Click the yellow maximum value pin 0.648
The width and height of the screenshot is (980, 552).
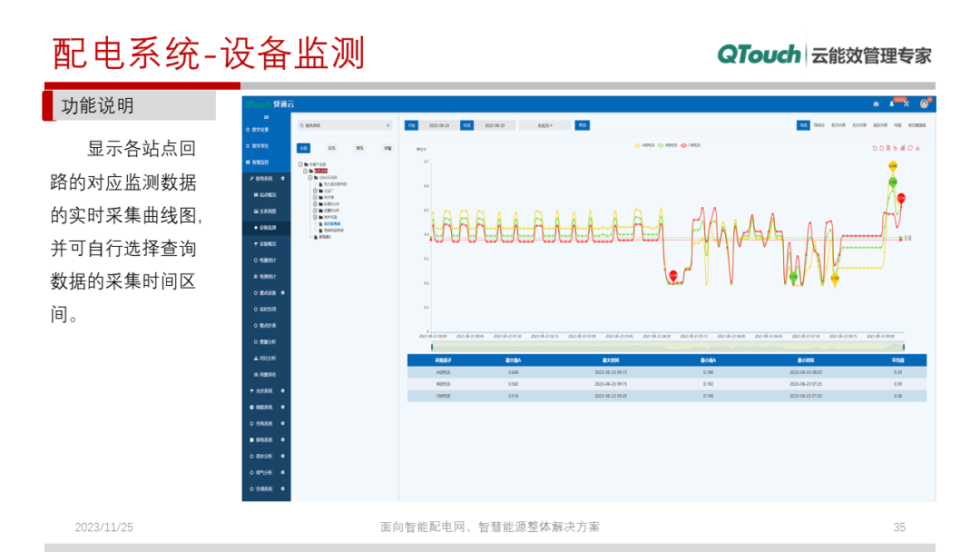[893, 166]
